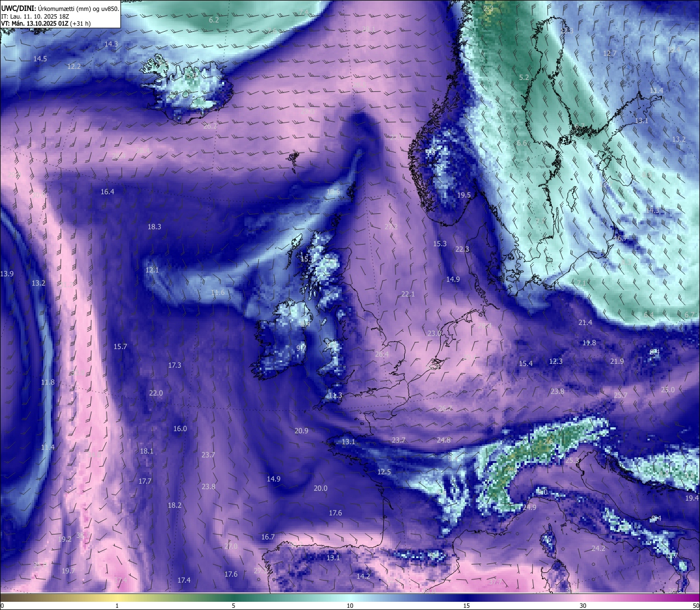Select the 24.2 value over Italy
This screenshot has height=610, width=700.
598,548
